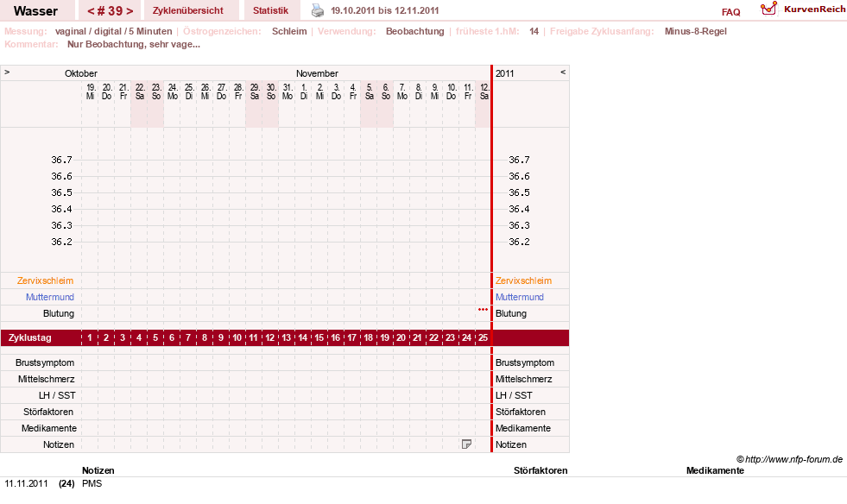
Task: Click the 'vaginal / digital / 5 Minuten' value
Action: click(113, 31)
